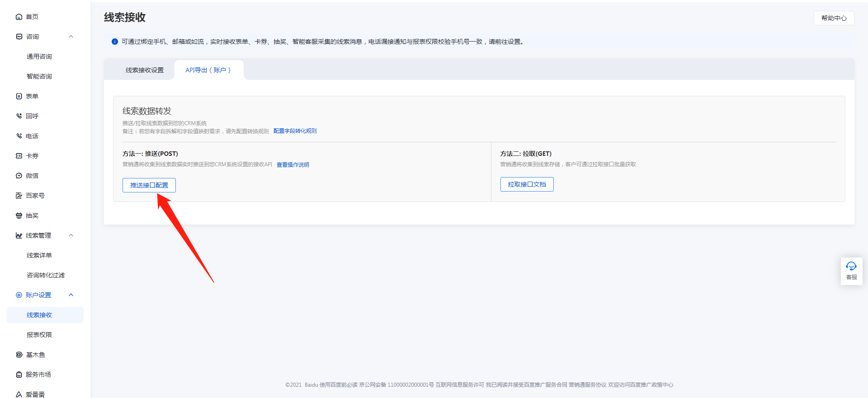Open 智能咨询 submenu item
868x398 pixels.
pos(39,76)
